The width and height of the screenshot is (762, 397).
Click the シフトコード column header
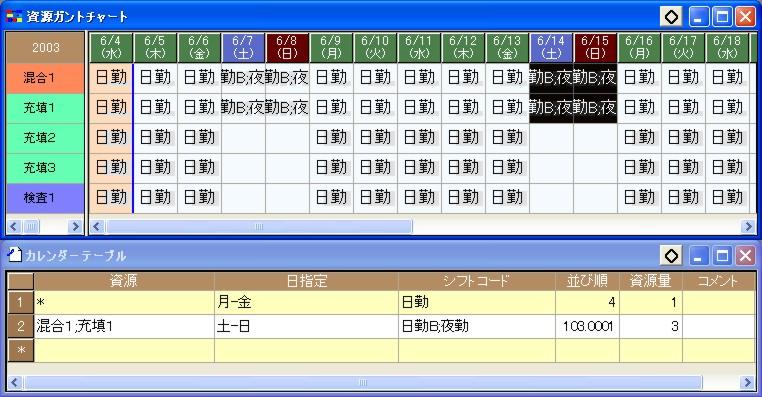pyautogui.click(x=476, y=281)
